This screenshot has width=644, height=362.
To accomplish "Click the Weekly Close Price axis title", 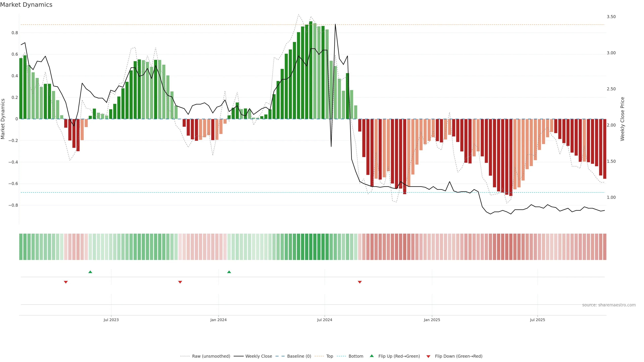I will 623,119.
